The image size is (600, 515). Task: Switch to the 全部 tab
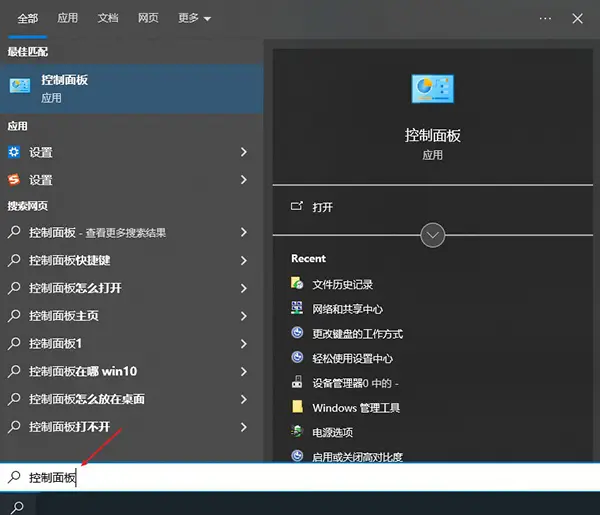28,18
